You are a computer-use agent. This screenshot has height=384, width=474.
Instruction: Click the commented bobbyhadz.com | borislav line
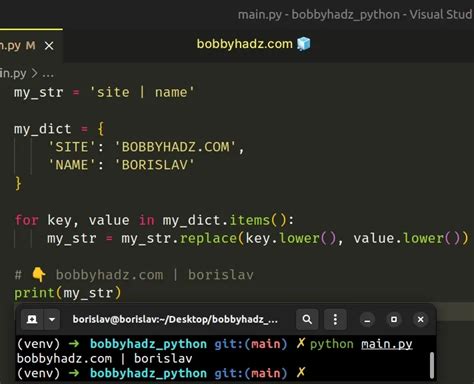pyautogui.click(x=134, y=275)
